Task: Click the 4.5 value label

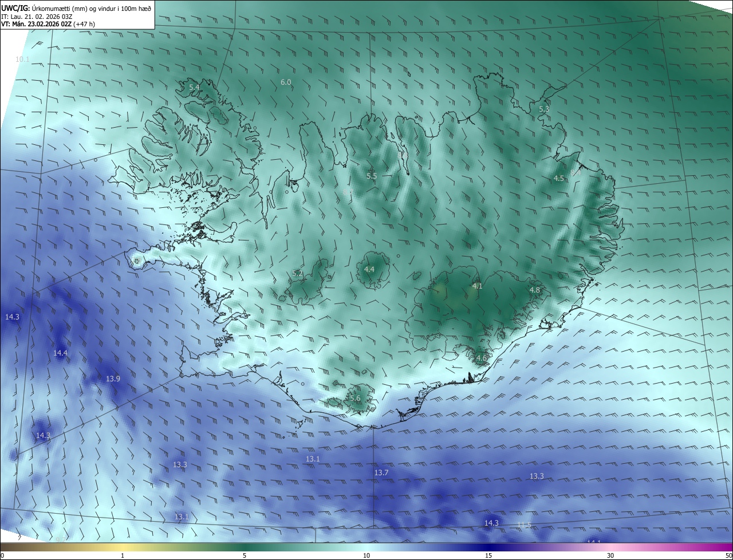Action: point(559,179)
